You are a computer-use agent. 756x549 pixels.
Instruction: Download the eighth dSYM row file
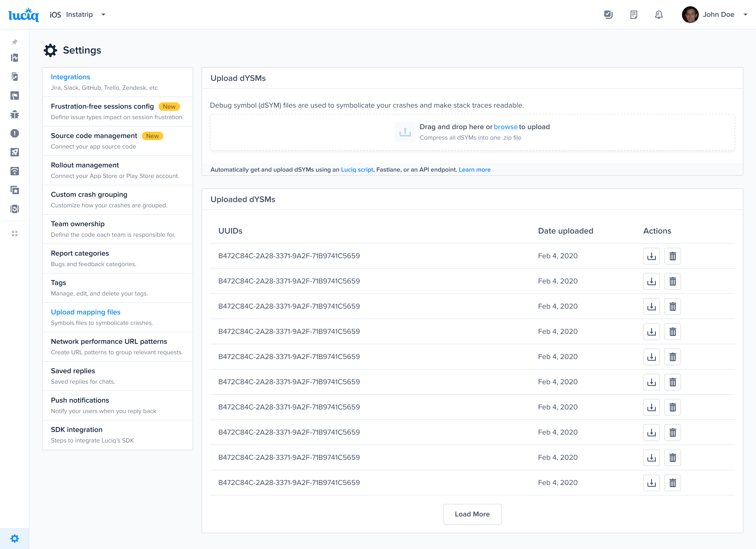[651, 432]
